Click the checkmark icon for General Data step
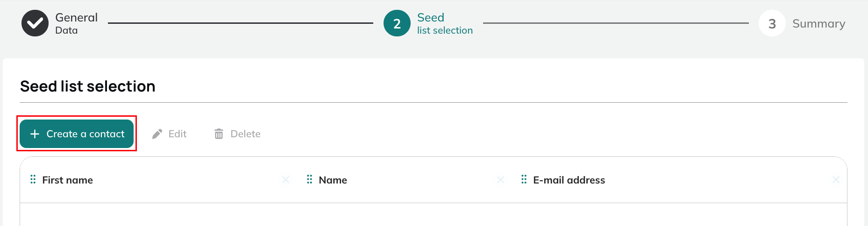The height and width of the screenshot is (226, 868). click(x=35, y=23)
